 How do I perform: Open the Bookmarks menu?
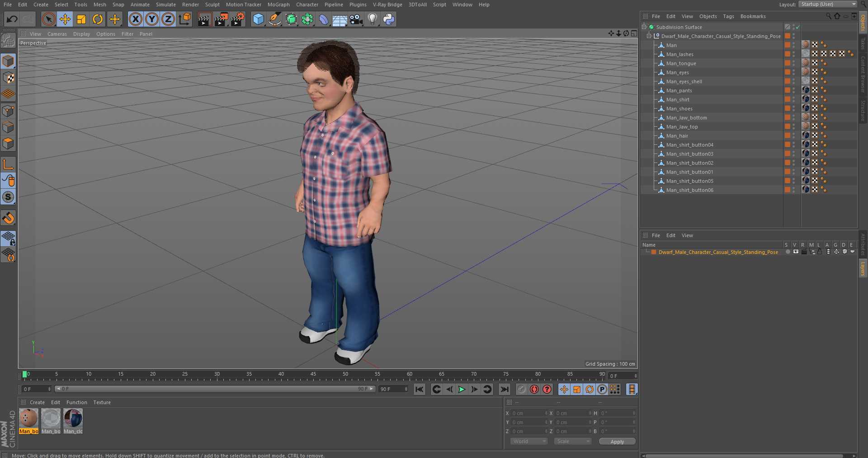tap(753, 16)
